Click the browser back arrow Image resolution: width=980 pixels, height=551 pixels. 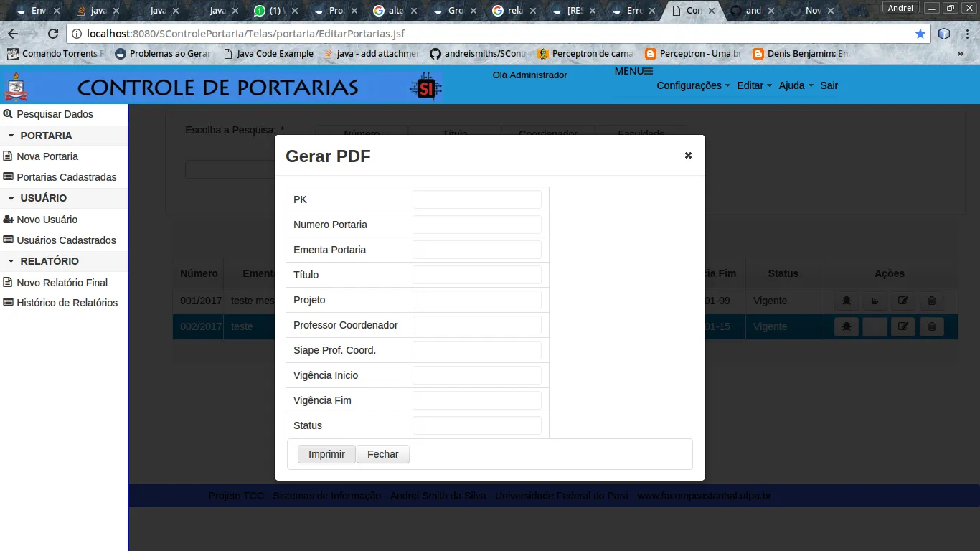(x=13, y=34)
